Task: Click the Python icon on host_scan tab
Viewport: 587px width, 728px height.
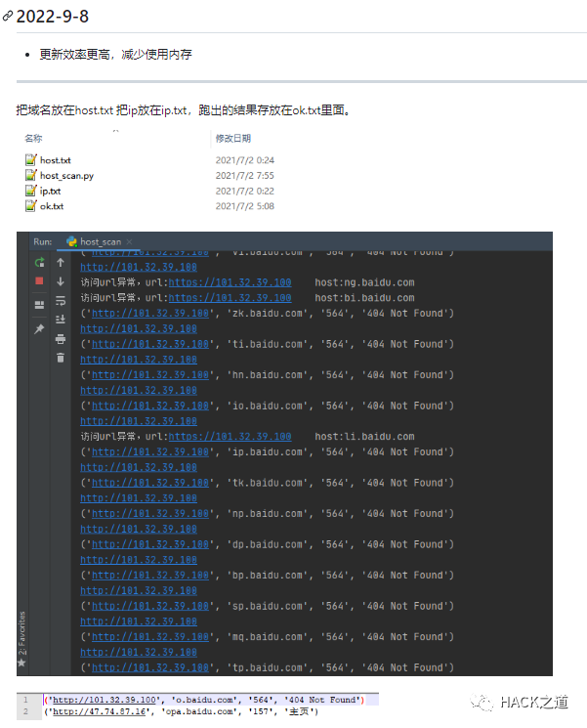Action: tap(72, 241)
